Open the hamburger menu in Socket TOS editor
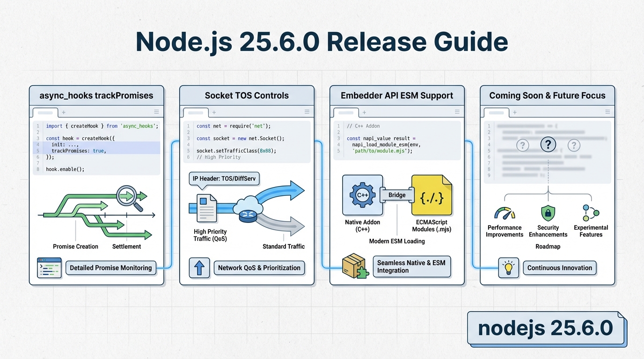The width and height of the screenshot is (644, 359). (307, 112)
